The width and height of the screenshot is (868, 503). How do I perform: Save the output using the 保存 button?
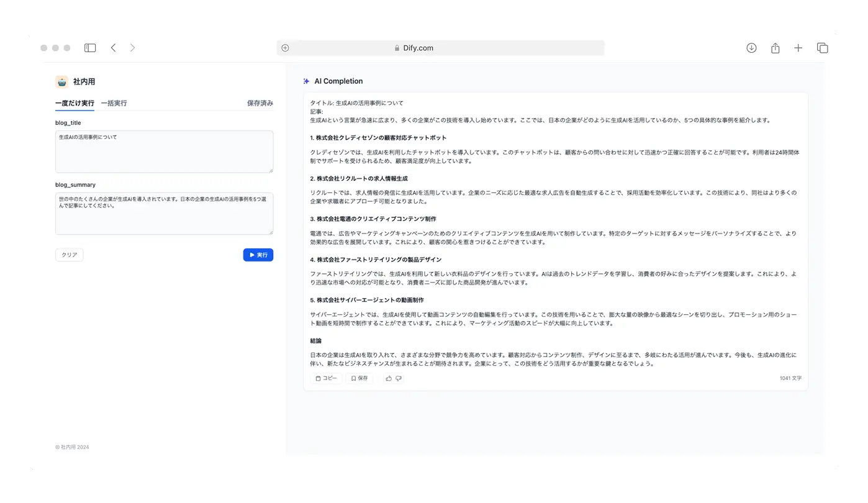coord(359,378)
